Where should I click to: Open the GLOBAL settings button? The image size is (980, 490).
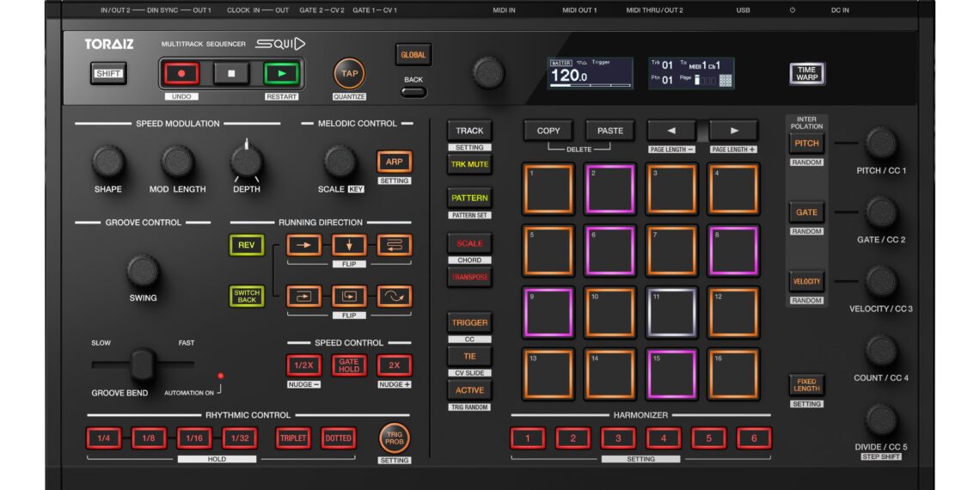(x=413, y=55)
